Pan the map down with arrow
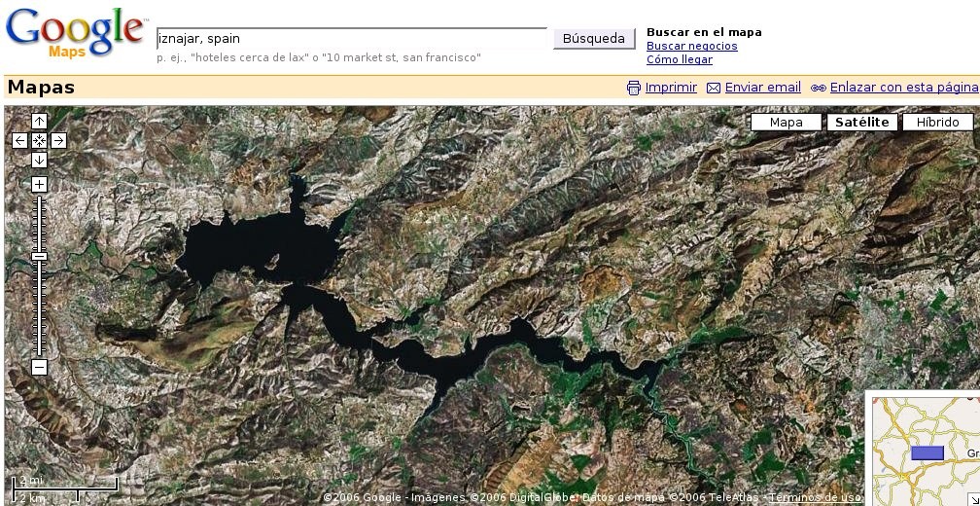This screenshot has width=980, height=506. coord(39,160)
